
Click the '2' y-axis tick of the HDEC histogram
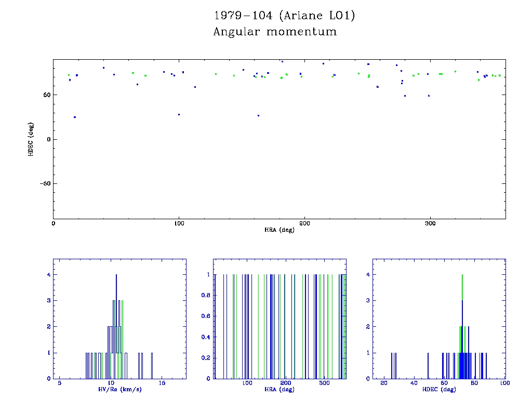[368, 327]
